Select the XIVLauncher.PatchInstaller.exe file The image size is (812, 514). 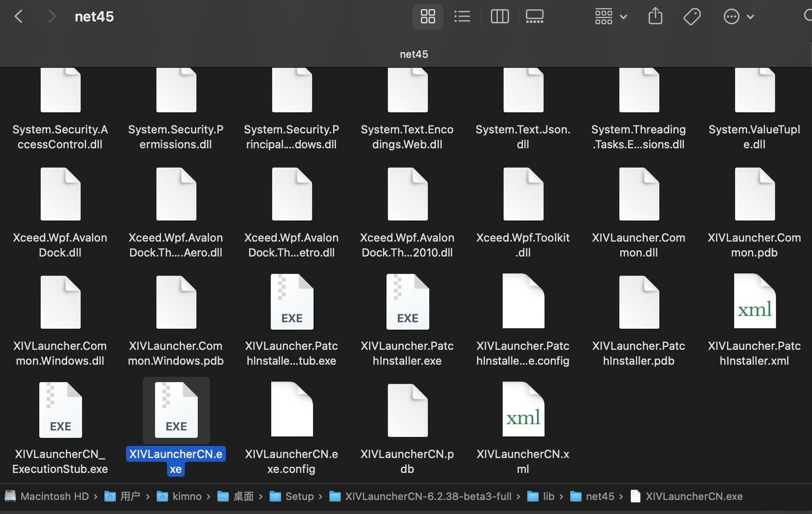(x=407, y=302)
